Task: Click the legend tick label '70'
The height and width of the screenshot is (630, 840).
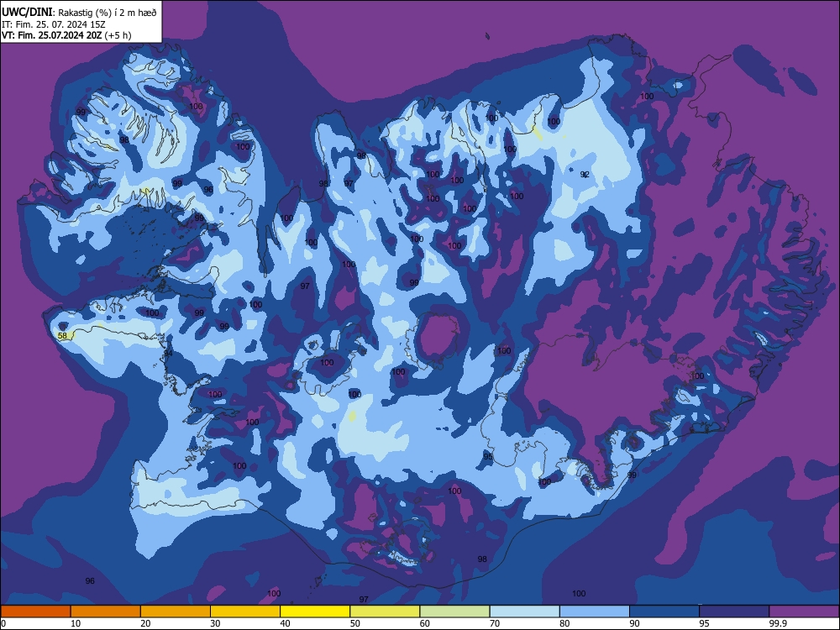Action: pos(495,623)
